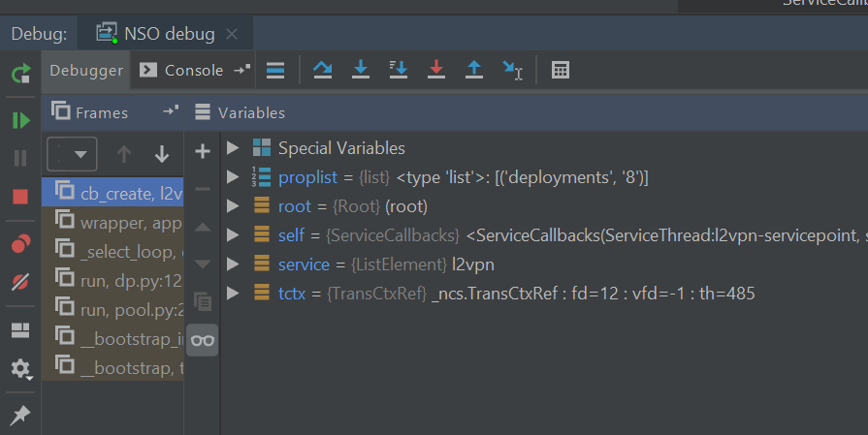
Task: Move watch up triangle icon
Action: tap(203, 227)
